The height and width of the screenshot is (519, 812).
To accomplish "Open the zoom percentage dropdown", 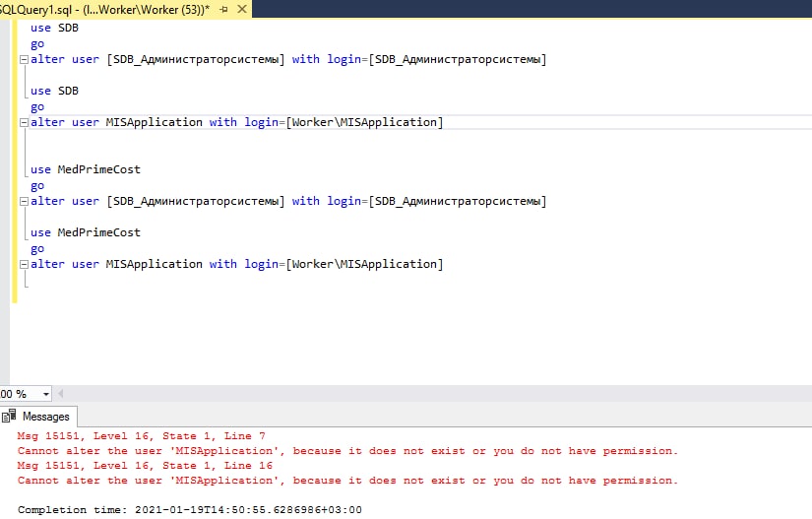I will [46, 394].
